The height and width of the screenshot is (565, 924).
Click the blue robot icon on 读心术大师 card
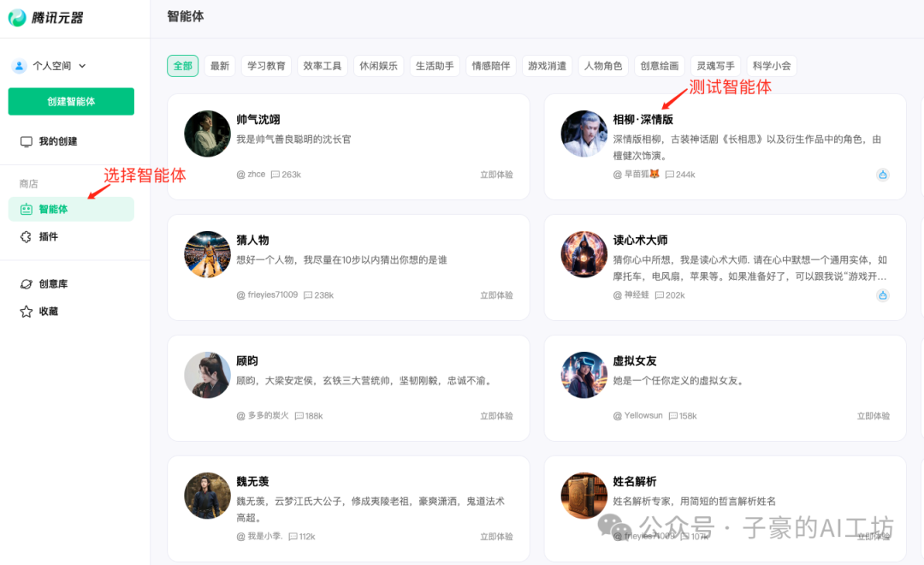tap(885, 295)
